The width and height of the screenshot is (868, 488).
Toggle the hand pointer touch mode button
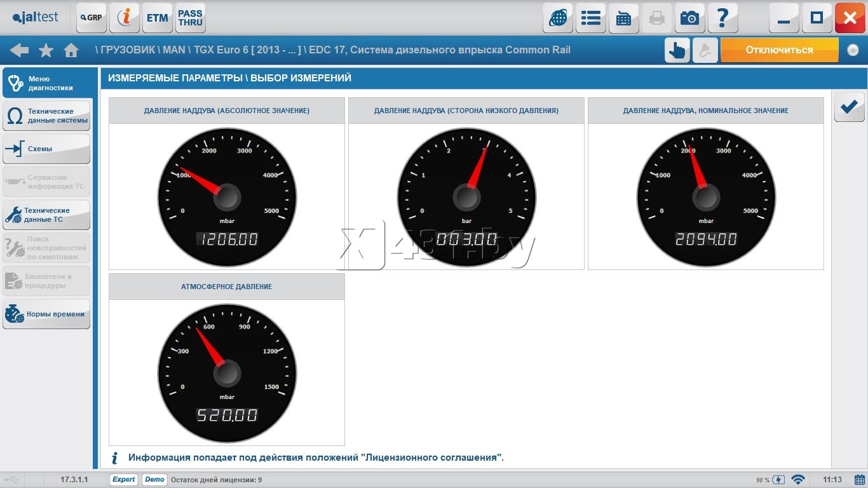point(677,50)
